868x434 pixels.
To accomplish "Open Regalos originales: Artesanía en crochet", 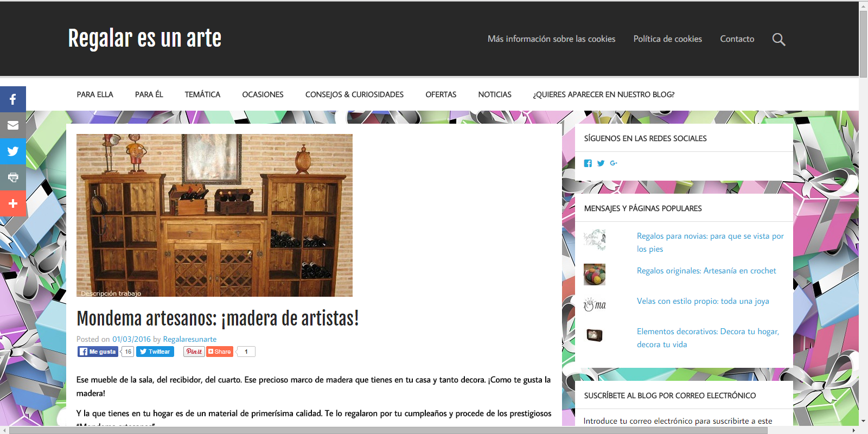I will 706,271.
